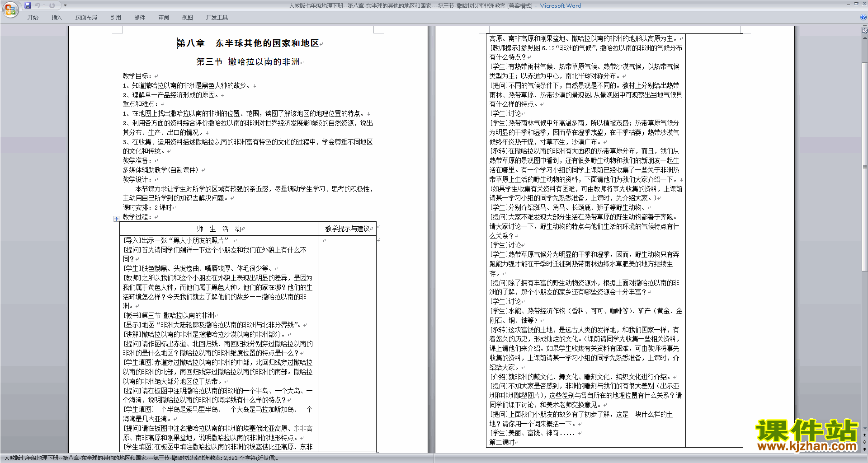The width and height of the screenshot is (868, 463).
Task: Open the 开始 ribbon tab
Action: pos(33,17)
